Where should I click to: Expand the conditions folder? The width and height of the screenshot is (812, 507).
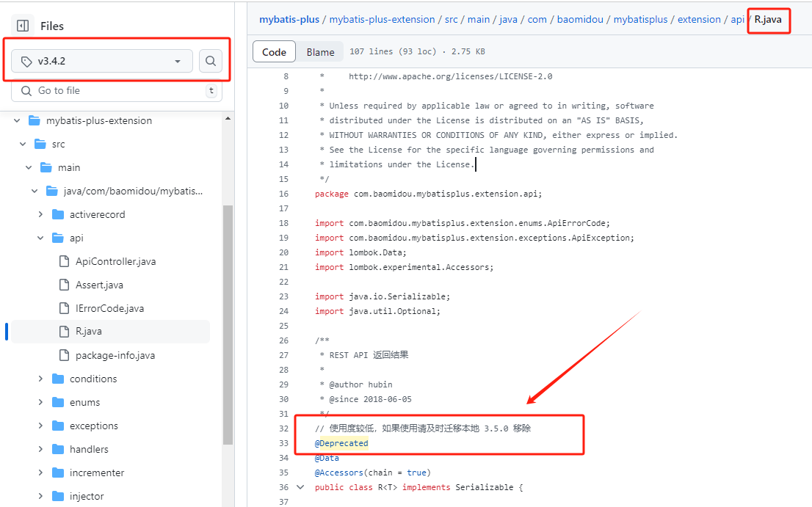[x=40, y=379]
